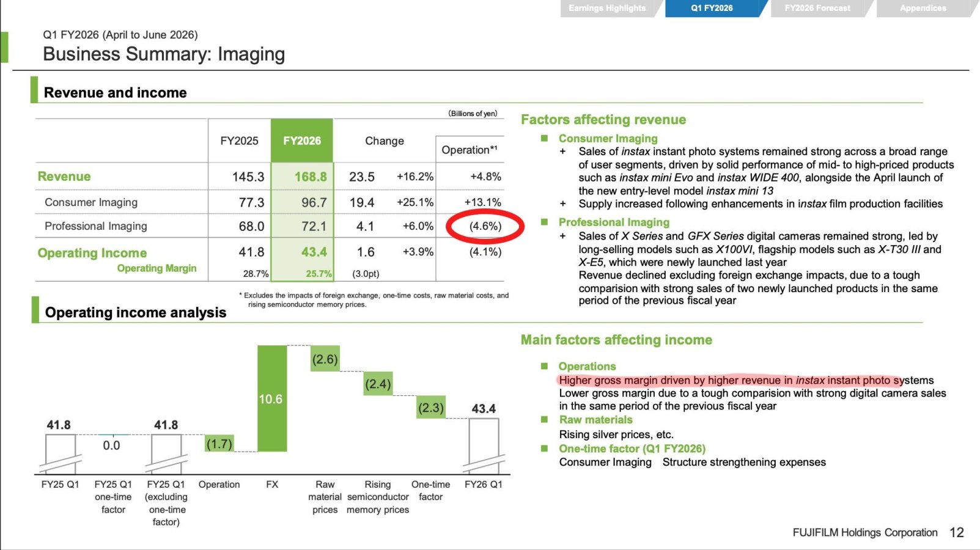Click the FY25 Q1 axis label
Image resolution: width=980 pixels, height=550 pixels.
click(x=60, y=485)
